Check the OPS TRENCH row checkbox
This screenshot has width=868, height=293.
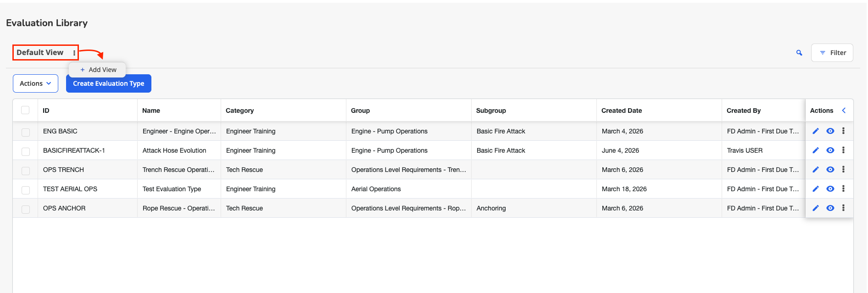(x=26, y=171)
